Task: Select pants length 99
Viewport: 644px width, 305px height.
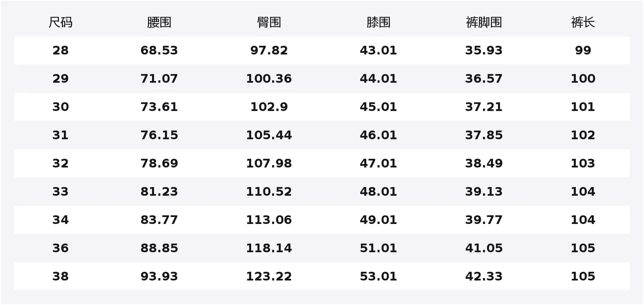Action: (x=583, y=51)
